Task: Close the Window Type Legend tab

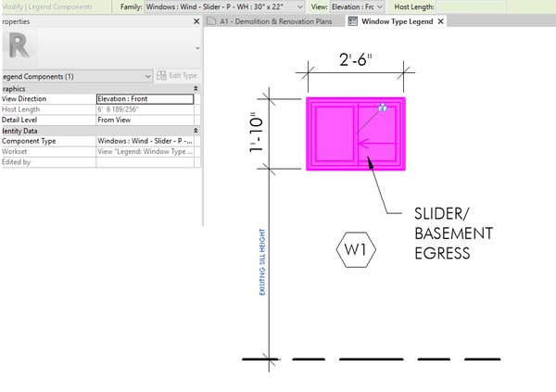Action: pyautogui.click(x=441, y=21)
